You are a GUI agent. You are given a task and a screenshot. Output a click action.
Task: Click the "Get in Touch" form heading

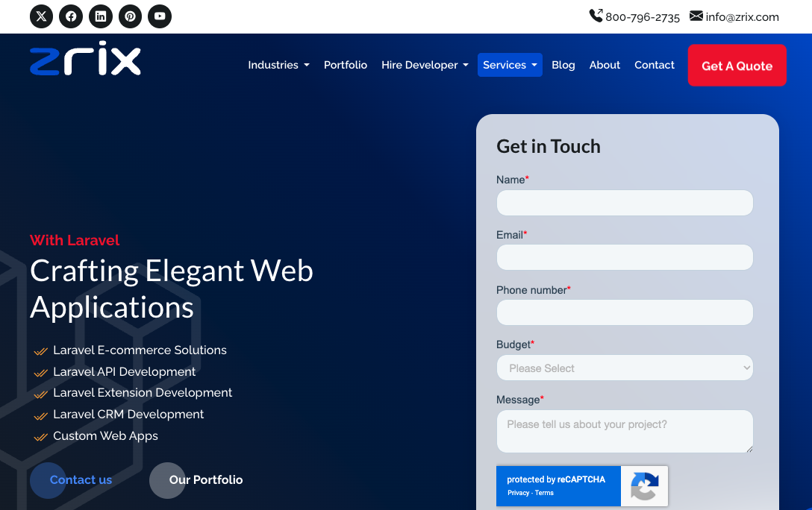point(549,146)
